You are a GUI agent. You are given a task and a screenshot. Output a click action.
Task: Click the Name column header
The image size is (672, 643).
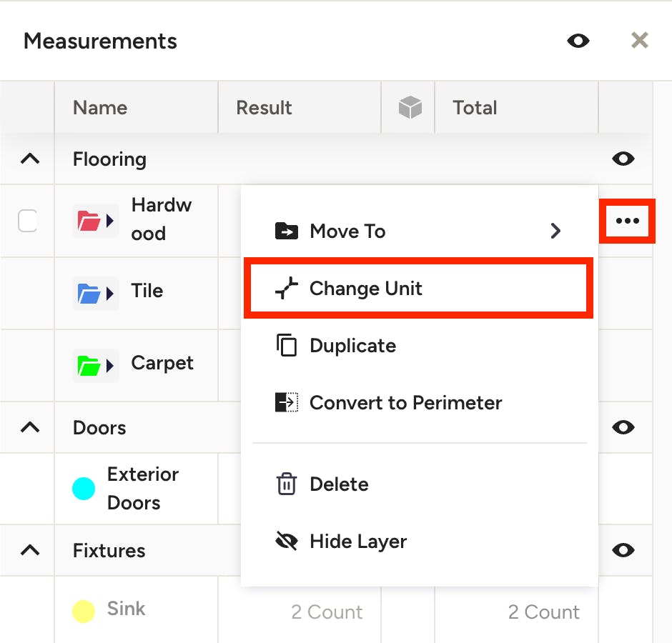click(100, 107)
